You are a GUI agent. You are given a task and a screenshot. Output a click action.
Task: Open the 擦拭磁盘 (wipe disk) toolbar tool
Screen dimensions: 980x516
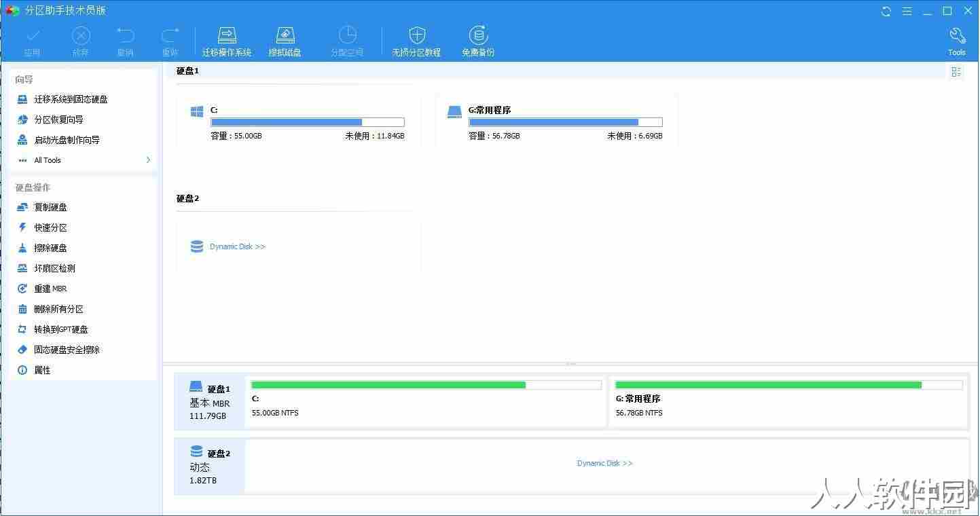click(x=285, y=41)
